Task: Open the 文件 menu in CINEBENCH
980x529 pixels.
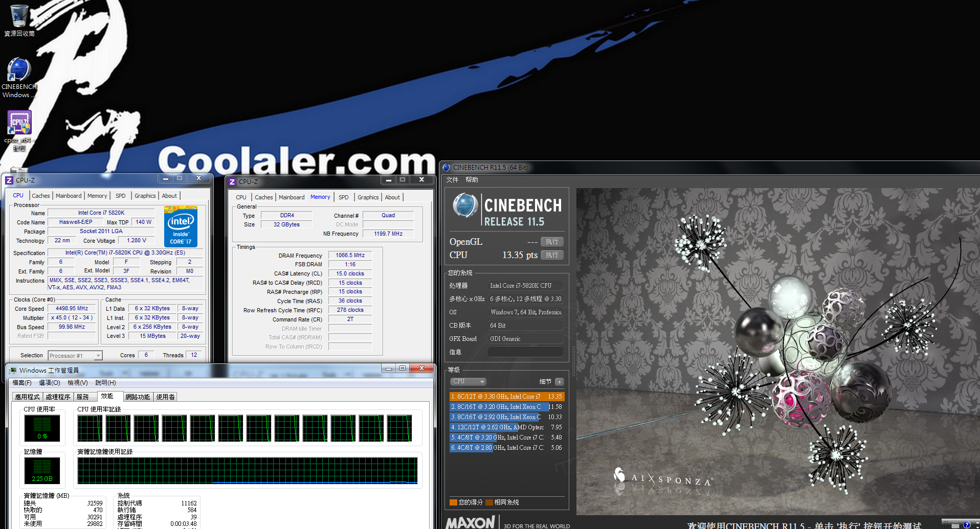Action: pyautogui.click(x=452, y=180)
